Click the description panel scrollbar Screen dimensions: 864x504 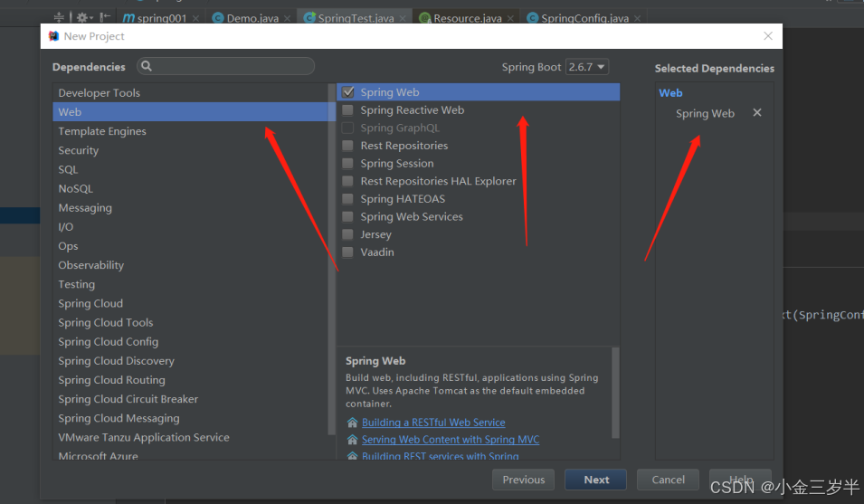(x=615, y=392)
